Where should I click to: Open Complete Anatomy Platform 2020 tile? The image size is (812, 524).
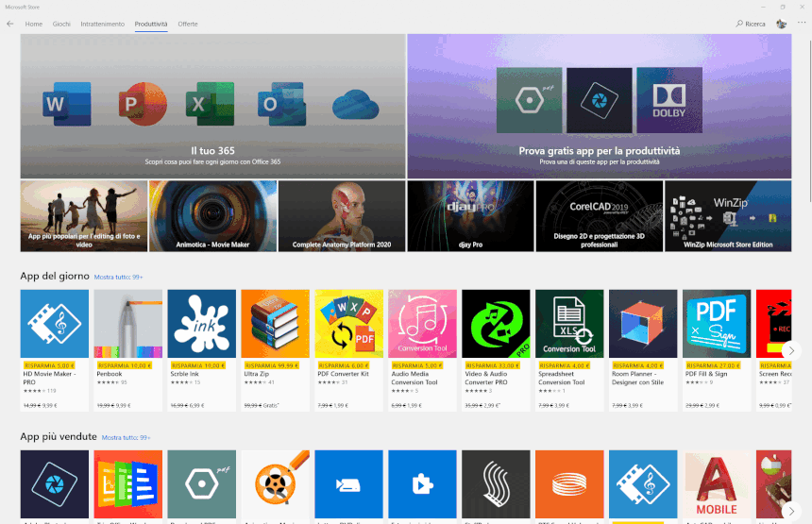click(342, 216)
